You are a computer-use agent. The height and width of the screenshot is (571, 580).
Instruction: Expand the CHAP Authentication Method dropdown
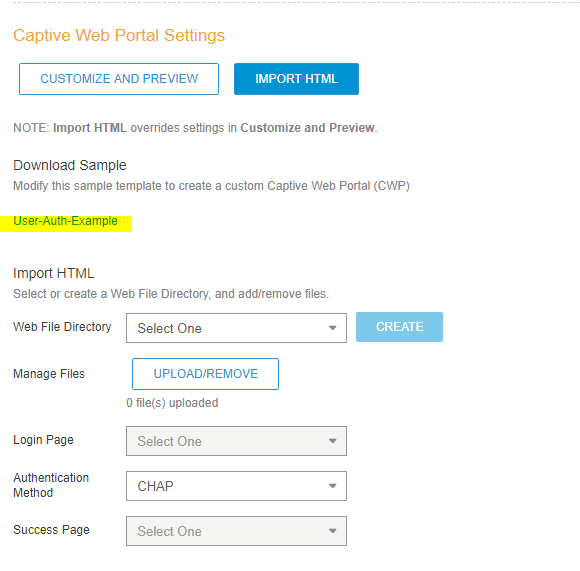[236, 486]
